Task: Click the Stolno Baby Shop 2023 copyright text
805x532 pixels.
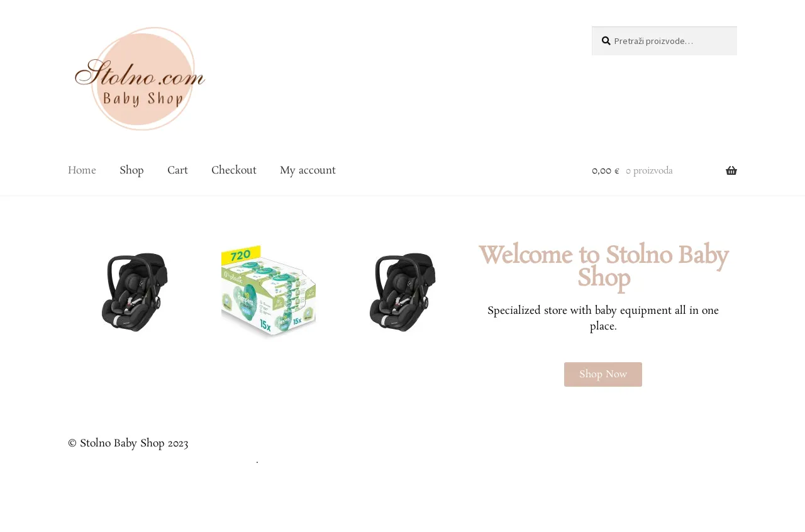Action: 128,443
